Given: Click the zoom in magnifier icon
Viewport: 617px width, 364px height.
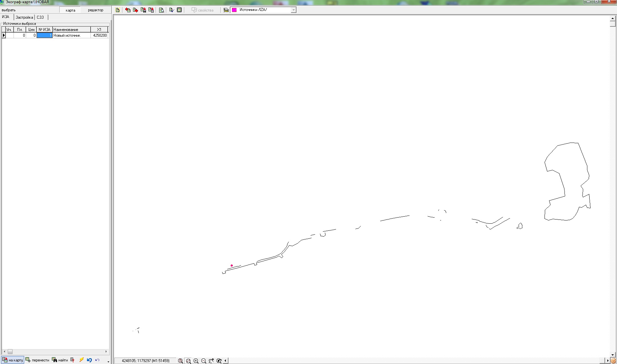Looking at the screenshot, I should pyautogui.click(x=196, y=361).
